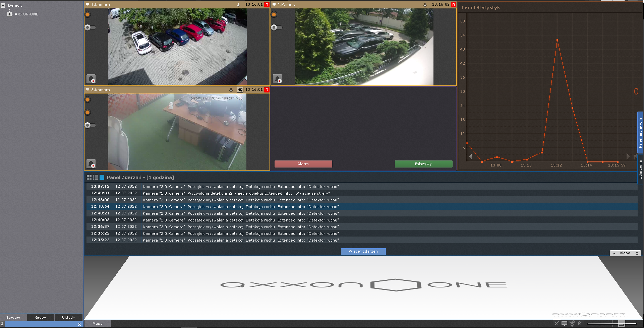Click red R recording indicator on 2.Kamera
The image size is (644, 328).
454,5
